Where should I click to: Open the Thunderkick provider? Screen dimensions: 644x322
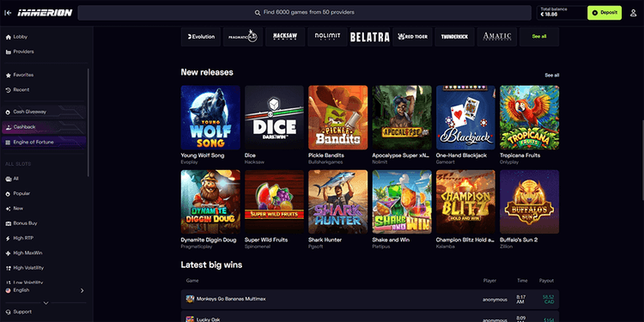point(454,37)
